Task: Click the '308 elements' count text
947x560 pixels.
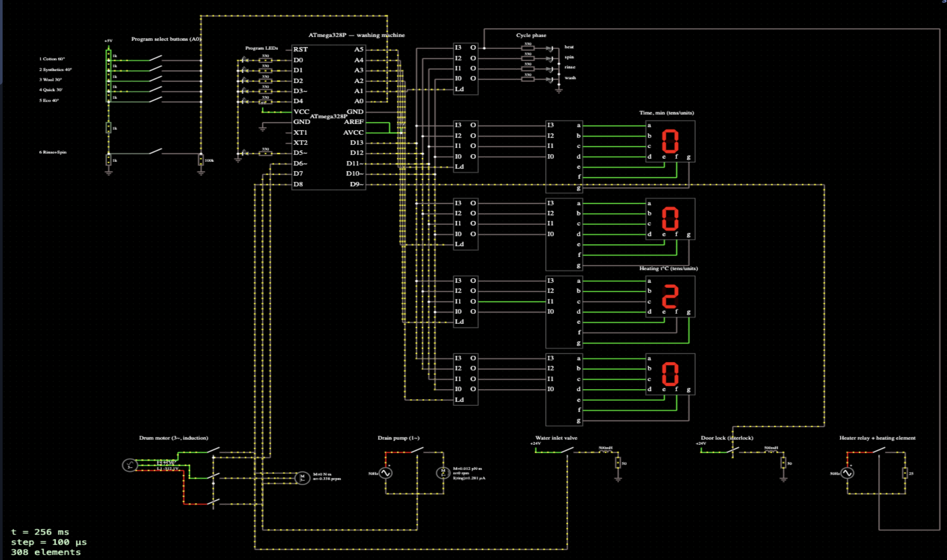Action: (46, 552)
